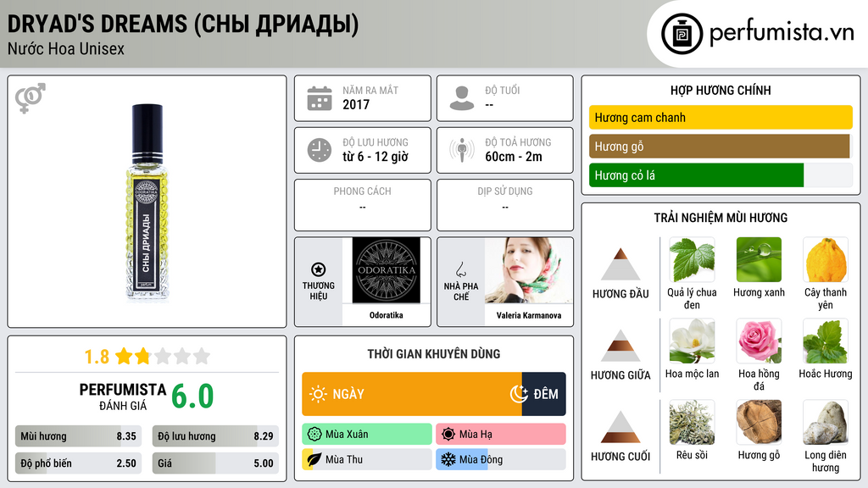This screenshot has width=868, height=488.
Task: Click the 1.8 user rating number
Action: pyautogui.click(x=97, y=357)
